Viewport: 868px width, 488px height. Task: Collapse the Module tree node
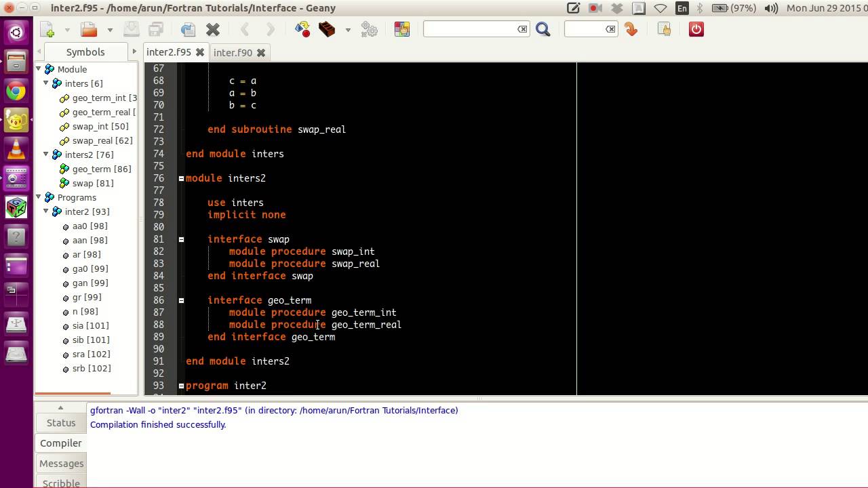click(x=39, y=69)
